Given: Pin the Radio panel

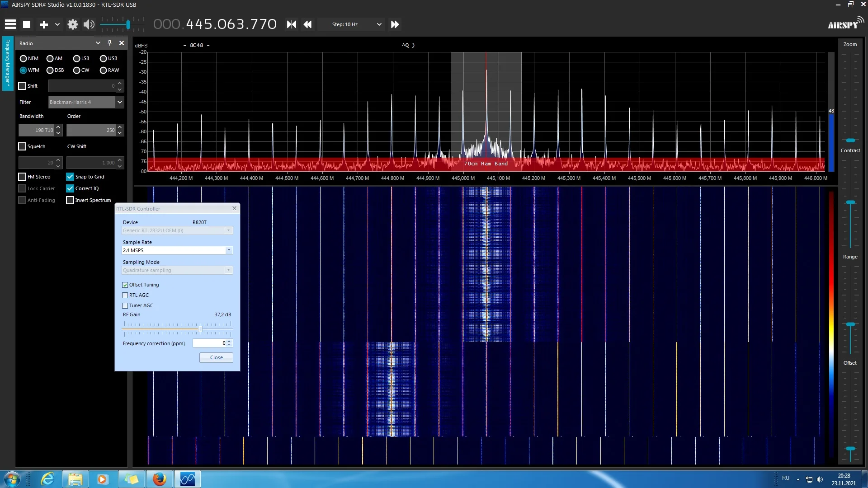Looking at the screenshot, I should (x=109, y=43).
